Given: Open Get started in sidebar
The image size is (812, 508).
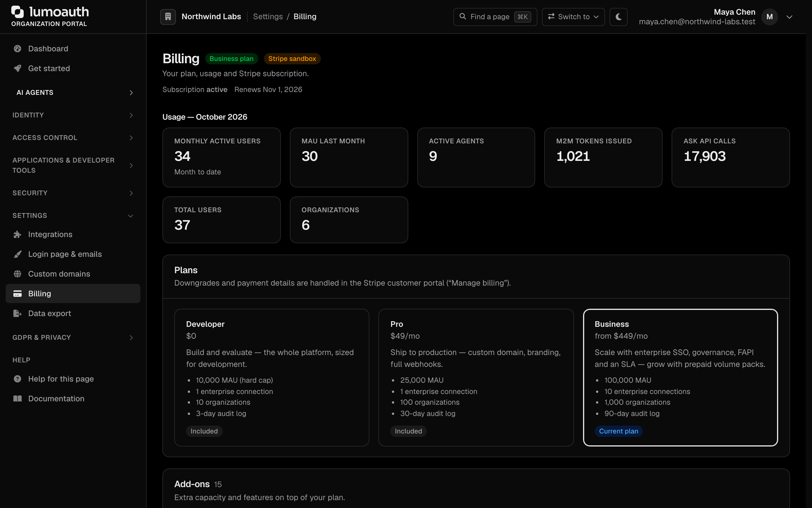Looking at the screenshot, I should tap(73, 69).
